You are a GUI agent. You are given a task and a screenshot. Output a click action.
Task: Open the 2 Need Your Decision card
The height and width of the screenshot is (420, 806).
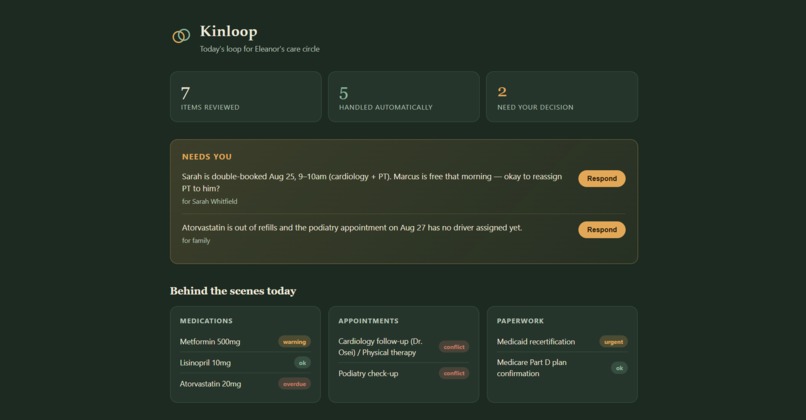pos(562,97)
